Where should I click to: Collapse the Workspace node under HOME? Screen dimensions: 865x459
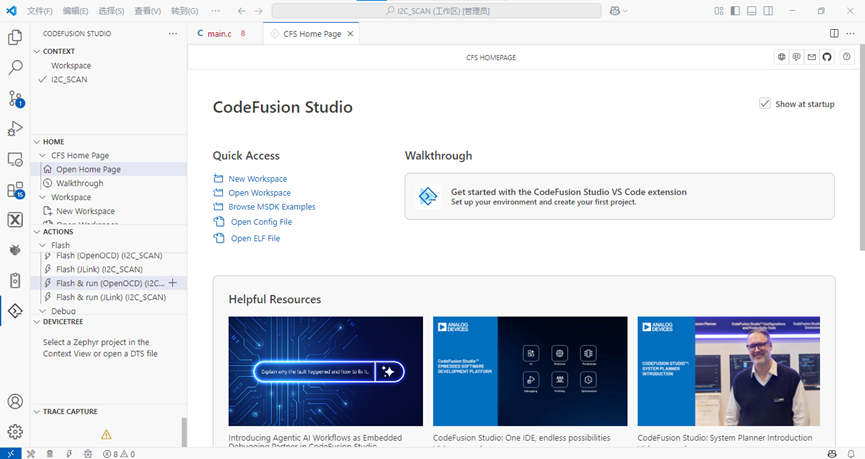click(x=42, y=197)
